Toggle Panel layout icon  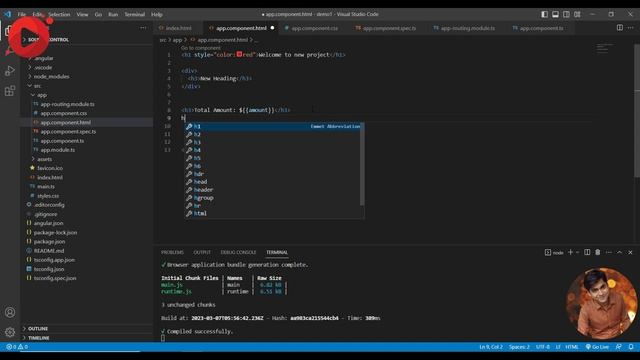556,14
